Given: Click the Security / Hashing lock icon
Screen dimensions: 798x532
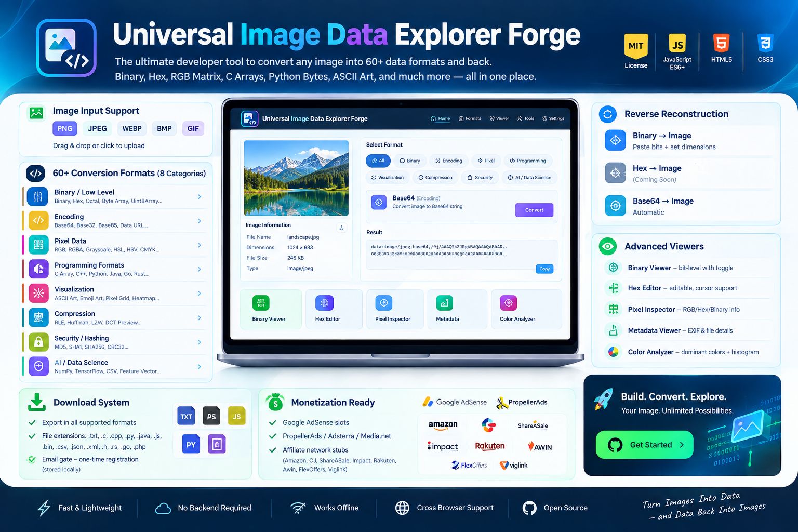Looking at the screenshot, I should [38, 342].
